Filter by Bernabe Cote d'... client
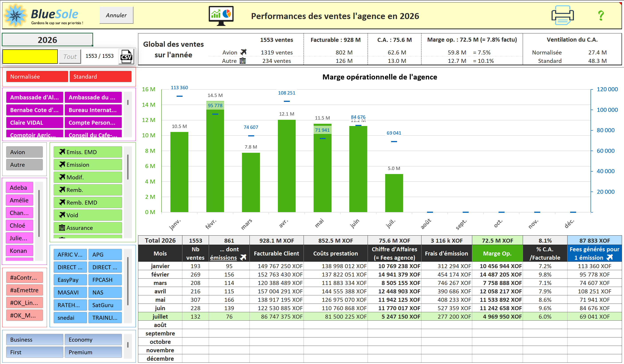This screenshot has height=364, width=624. click(35, 110)
